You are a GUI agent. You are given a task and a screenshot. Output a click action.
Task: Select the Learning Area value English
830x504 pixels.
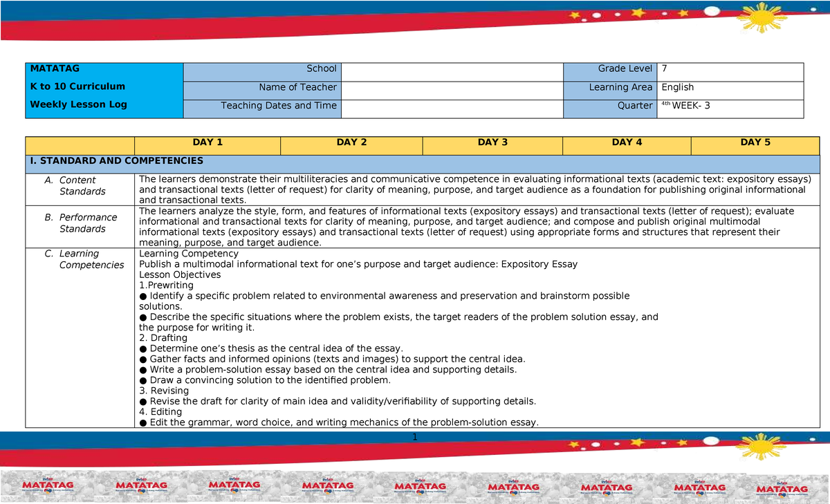pos(677,87)
